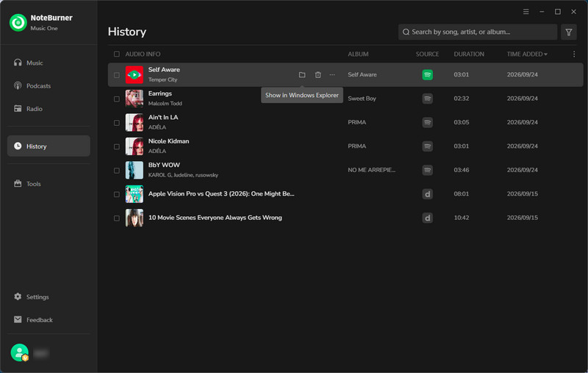The height and width of the screenshot is (373, 588).
Task: Click the user account avatar
Action: pos(20,352)
